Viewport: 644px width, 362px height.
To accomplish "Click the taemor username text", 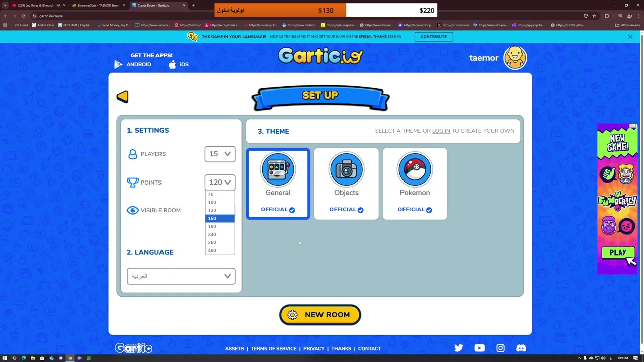I will tap(484, 58).
